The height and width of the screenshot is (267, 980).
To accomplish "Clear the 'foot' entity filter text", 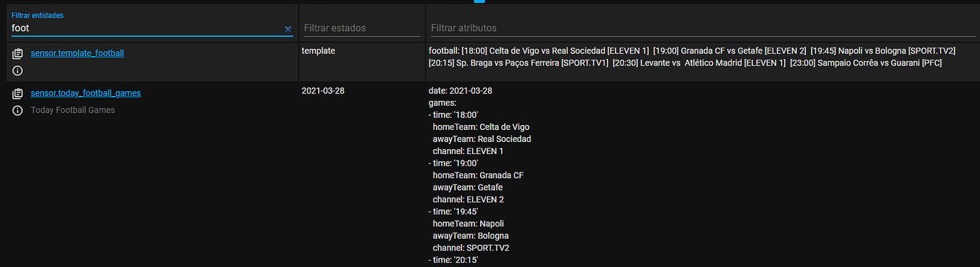I will coord(288,29).
